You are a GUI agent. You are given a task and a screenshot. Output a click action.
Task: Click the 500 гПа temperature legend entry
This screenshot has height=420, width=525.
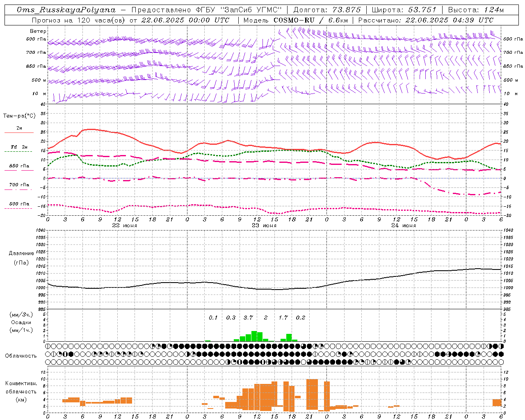click(x=19, y=203)
